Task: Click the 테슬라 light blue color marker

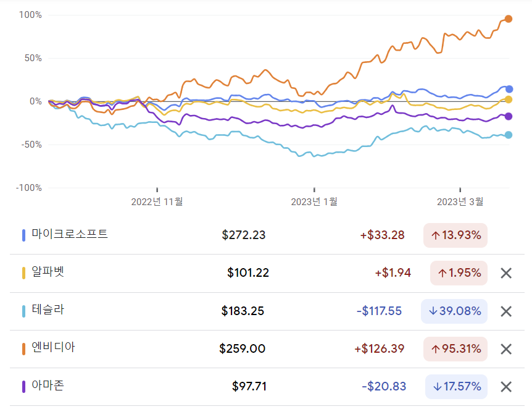Action: tap(23, 311)
